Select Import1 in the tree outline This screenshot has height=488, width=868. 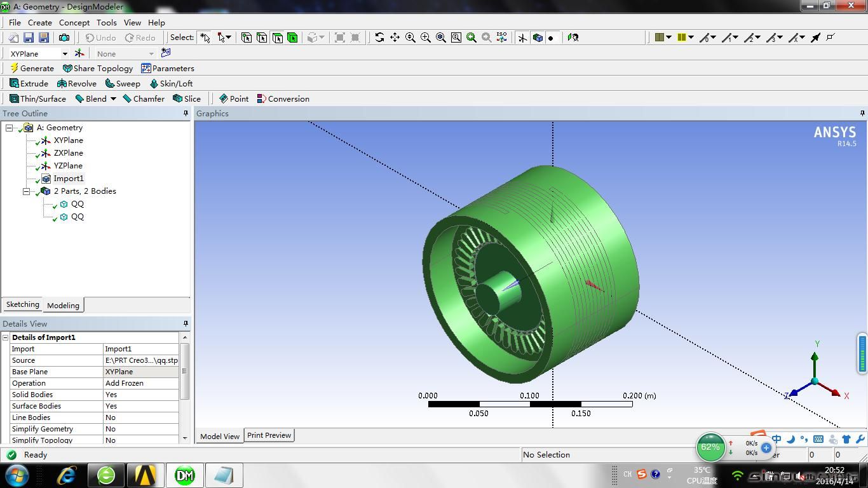tap(68, 179)
